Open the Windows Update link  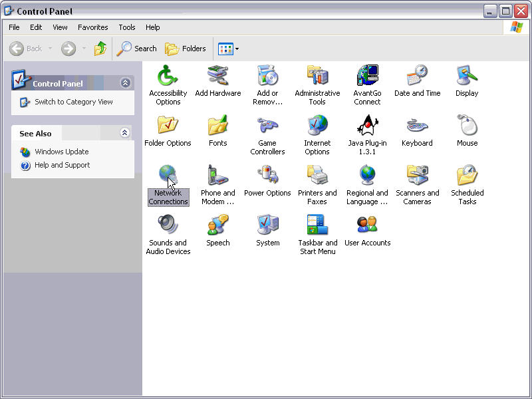[x=62, y=152]
